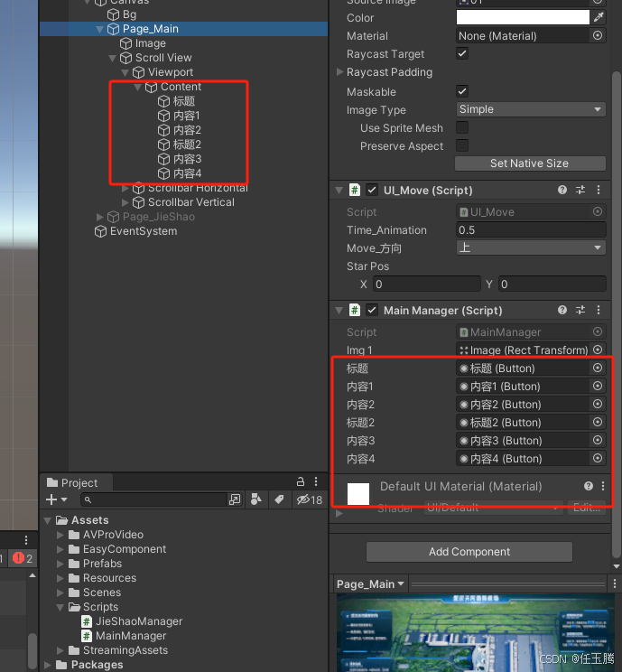This screenshot has width=622, height=672.
Task: Open object picker for Img 1 field
Action: pyautogui.click(x=598, y=350)
